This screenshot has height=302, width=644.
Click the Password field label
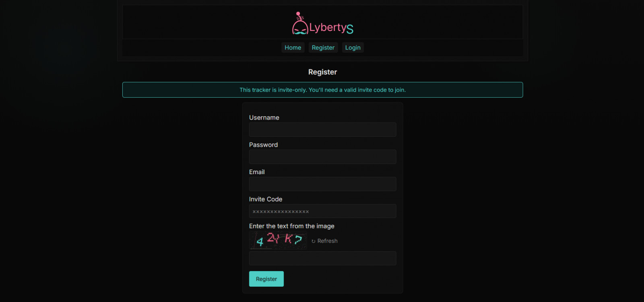click(x=263, y=145)
